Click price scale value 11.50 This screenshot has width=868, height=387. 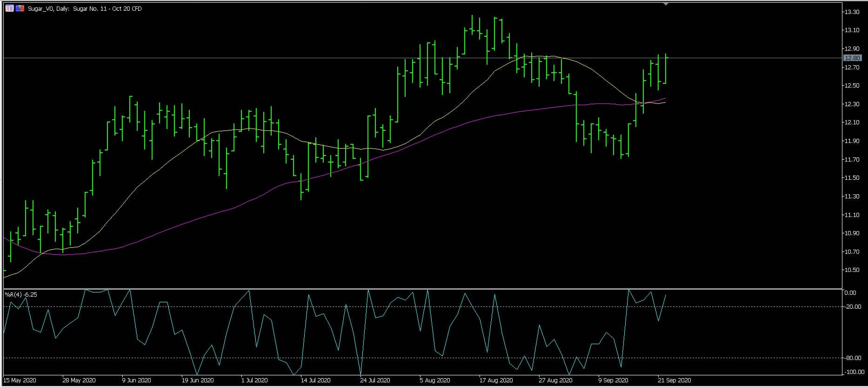tap(852, 178)
